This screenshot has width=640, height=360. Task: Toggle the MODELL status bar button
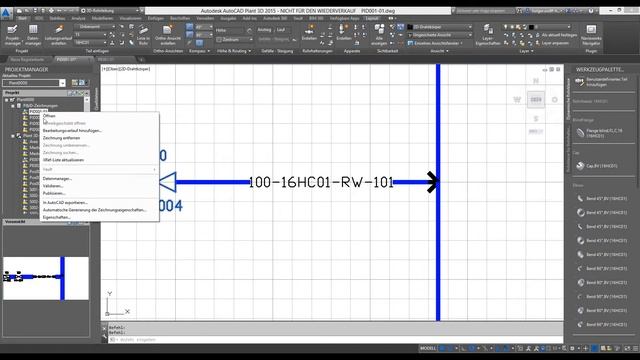(428, 348)
